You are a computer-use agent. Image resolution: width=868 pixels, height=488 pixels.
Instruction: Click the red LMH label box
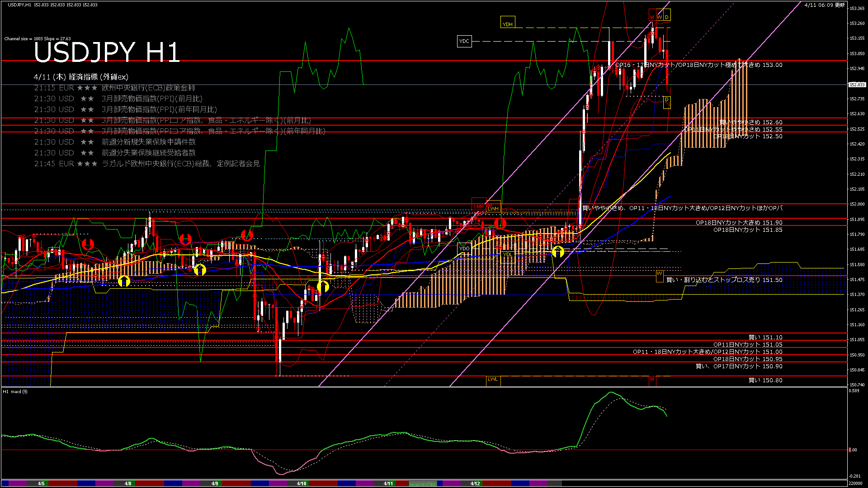(x=479, y=204)
